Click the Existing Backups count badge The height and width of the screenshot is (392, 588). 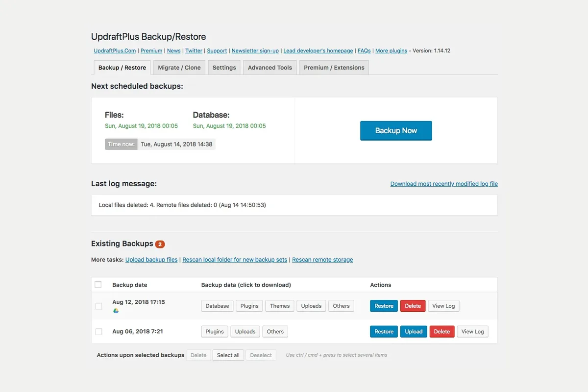point(160,244)
